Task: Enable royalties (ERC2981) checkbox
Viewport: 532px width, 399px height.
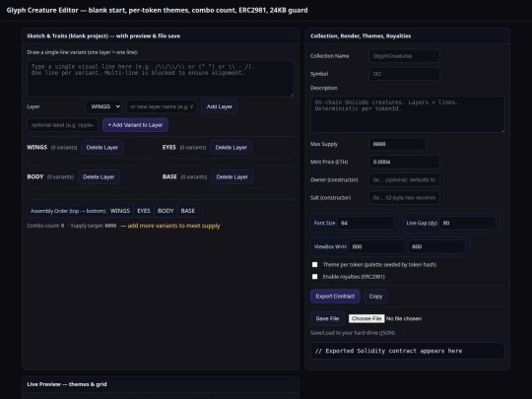Action: coord(315,277)
